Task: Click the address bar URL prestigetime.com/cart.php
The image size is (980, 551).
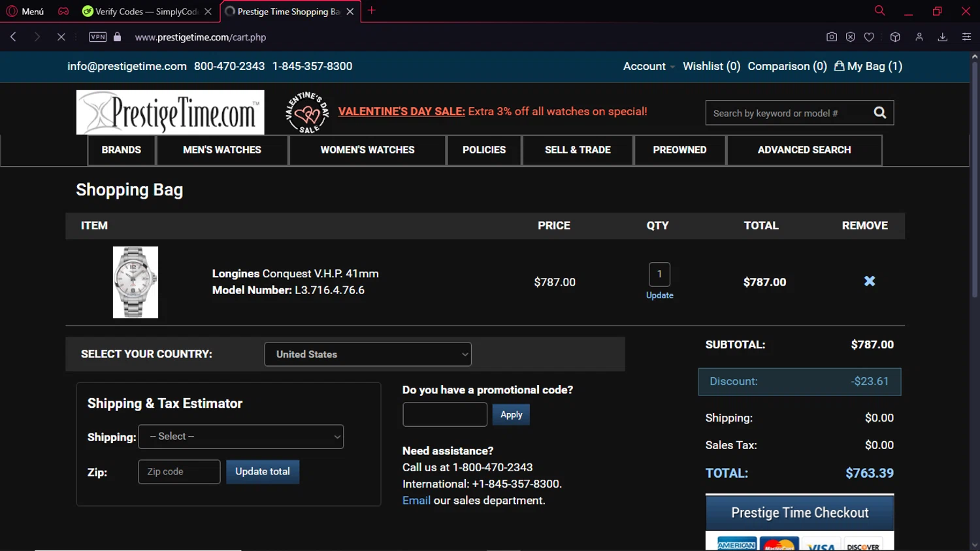Action: click(201, 37)
